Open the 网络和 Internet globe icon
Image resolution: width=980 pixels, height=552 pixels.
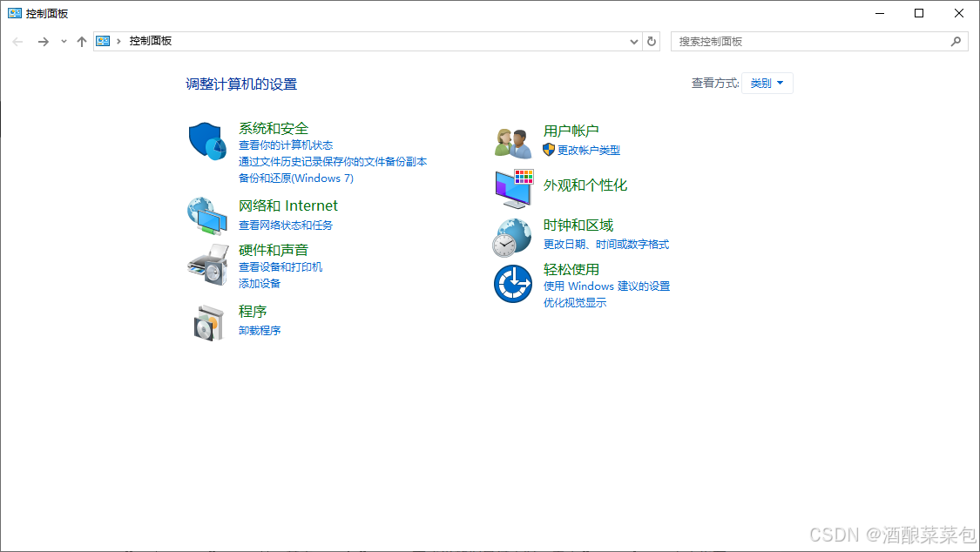tap(207, 216)
